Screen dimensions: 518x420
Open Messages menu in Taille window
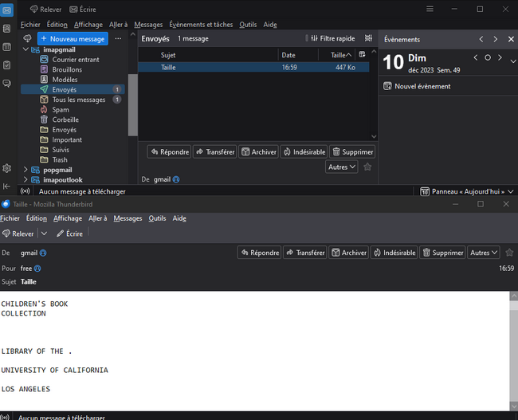pyautogui.click(x=128, y=218)
